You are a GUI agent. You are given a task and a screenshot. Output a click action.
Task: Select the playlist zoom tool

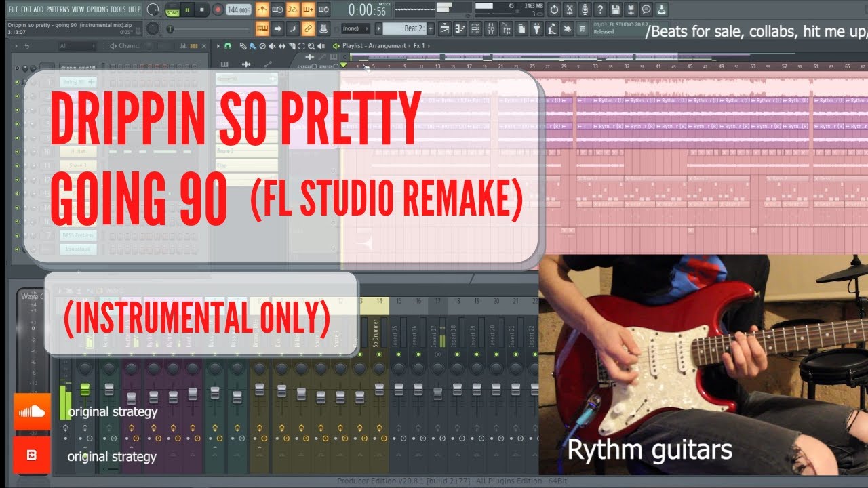click(311, 46)
